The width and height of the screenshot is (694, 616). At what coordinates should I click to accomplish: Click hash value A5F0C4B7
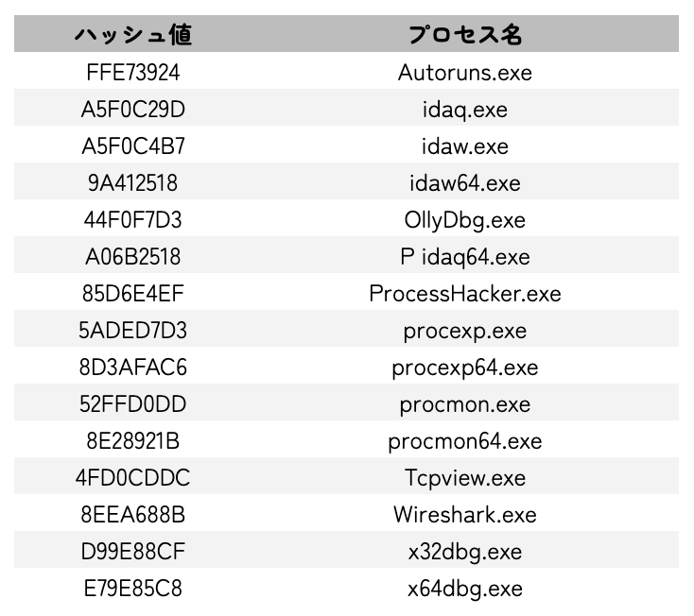point(132,145)
